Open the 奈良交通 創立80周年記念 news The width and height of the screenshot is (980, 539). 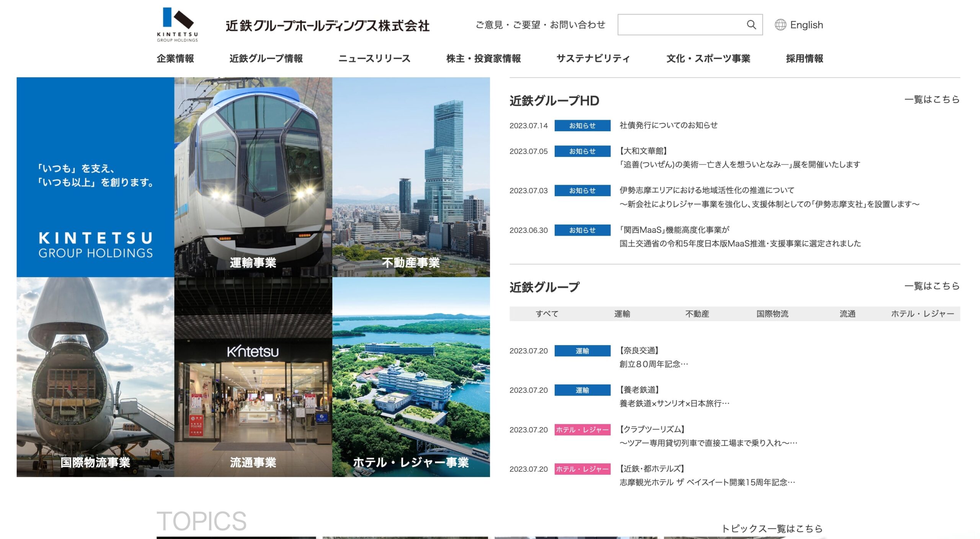[654, 357]
